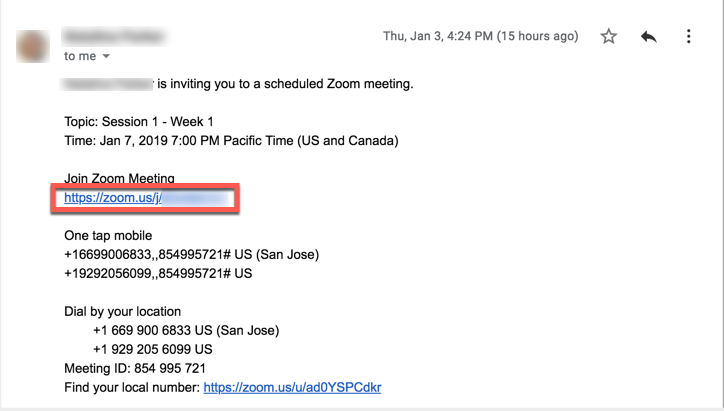Open the zoom.us/u/ad0YSPCdkr local number link

pos(292,387)
